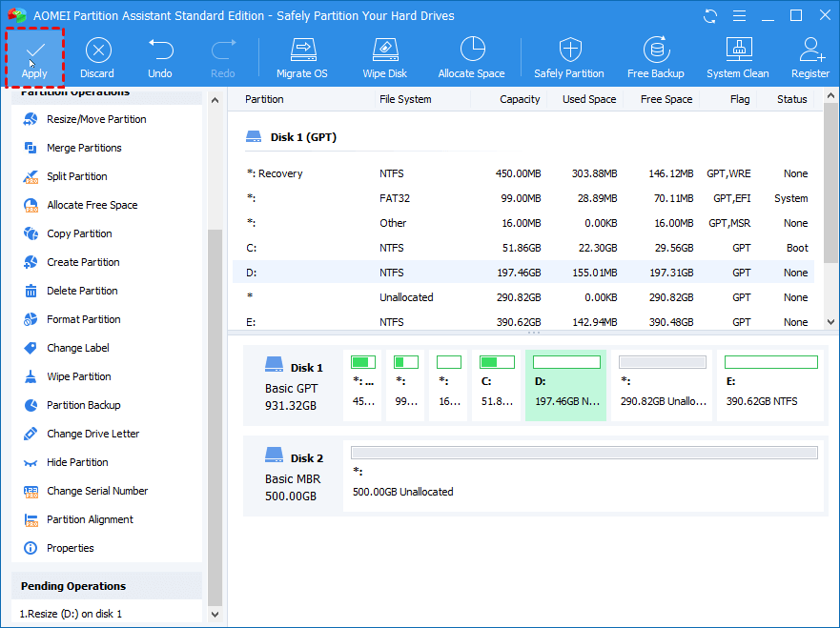Discard pending changes via toolbar

(x=96, y=57)
